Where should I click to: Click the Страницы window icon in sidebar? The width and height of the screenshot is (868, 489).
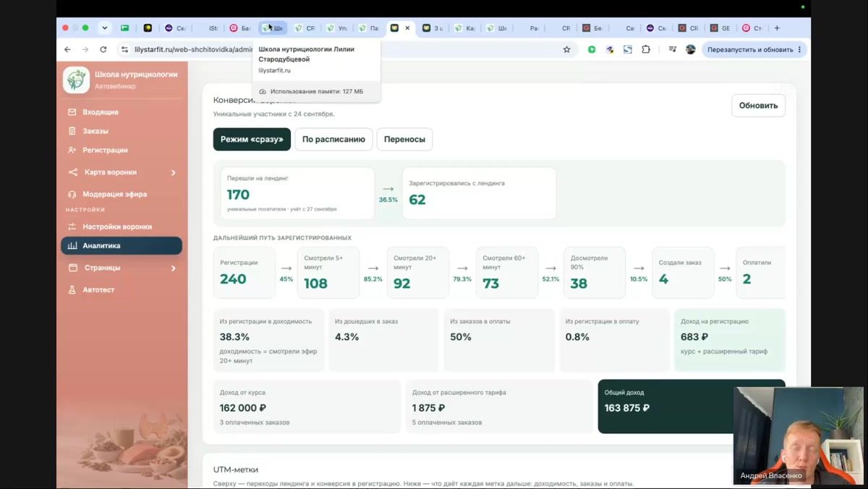[x=72, y=268]
